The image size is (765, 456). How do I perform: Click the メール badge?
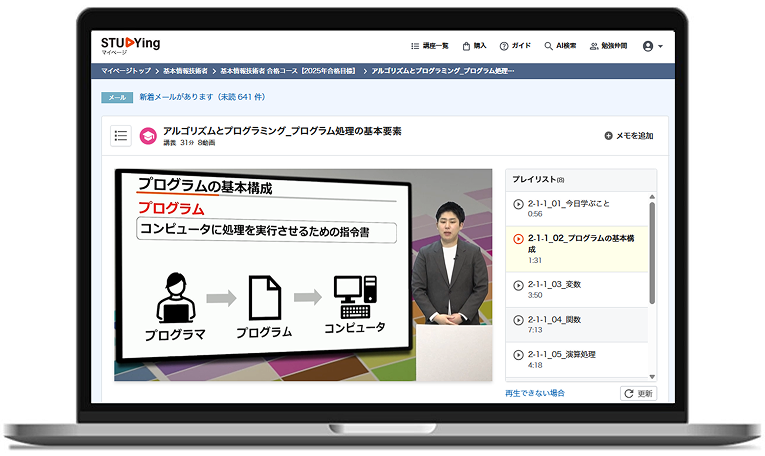point(116,97)
